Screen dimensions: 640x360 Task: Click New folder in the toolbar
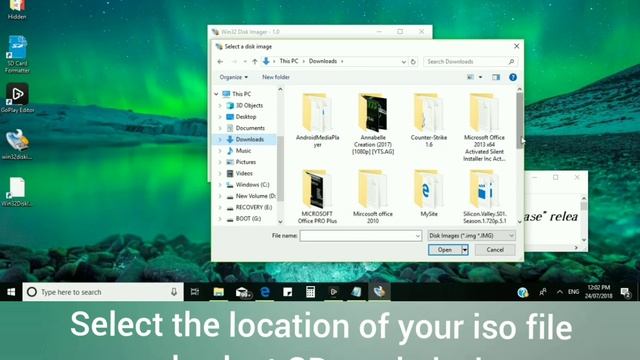coord(276,77)
